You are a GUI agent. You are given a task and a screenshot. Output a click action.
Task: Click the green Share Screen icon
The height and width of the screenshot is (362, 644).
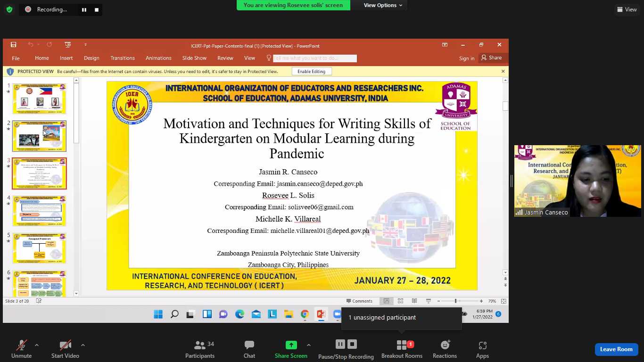(x=291, y=345)
